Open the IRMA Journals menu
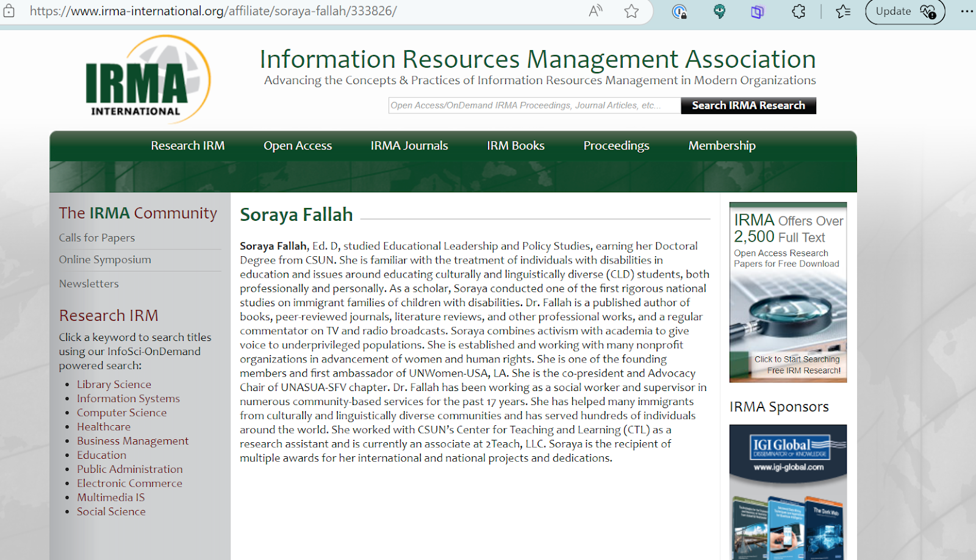The width and height of the screenshot is (976, 560). pyautogui.click(x=409, y=146)
